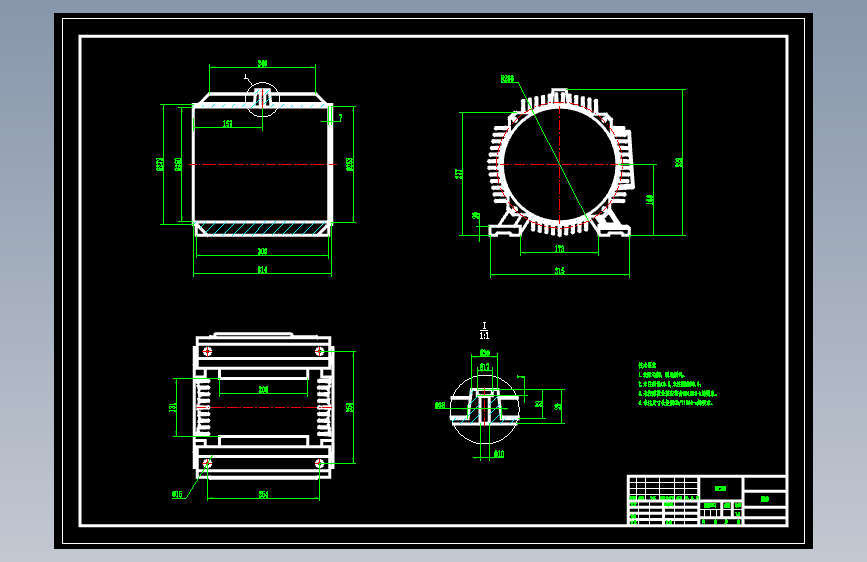Select the top-left mounting hole in the bottom view

coord(207,351)
